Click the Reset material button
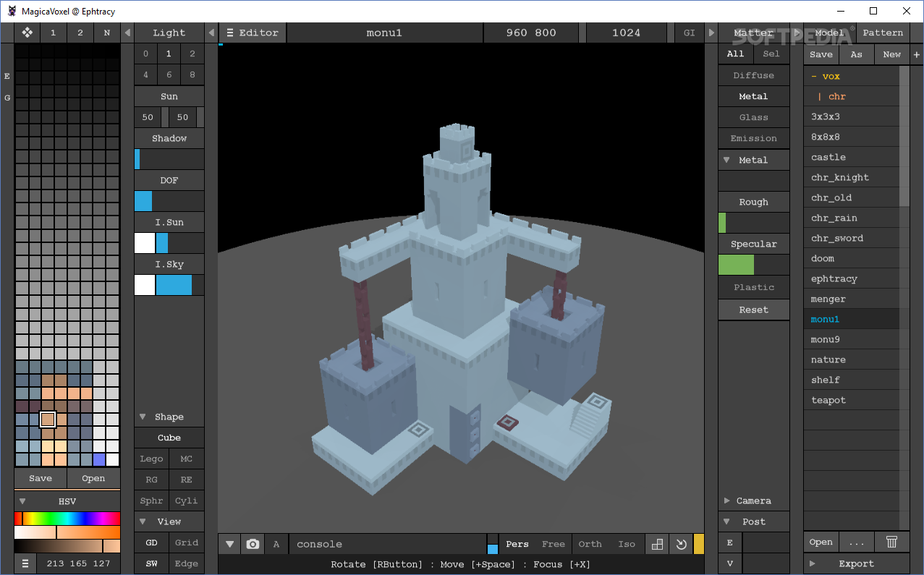This screenshot has width=924, height=575. click(753, 310)
